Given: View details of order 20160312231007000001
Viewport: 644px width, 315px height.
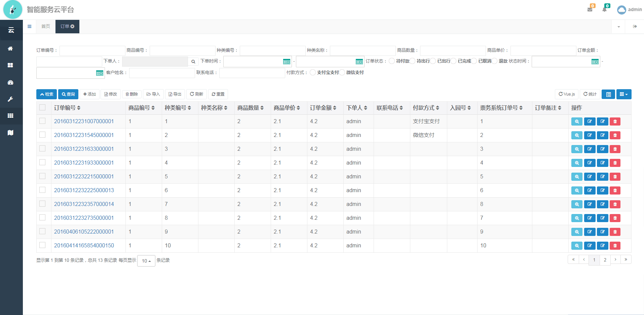Looking at the screenshot, I should [x=577, y=121].
